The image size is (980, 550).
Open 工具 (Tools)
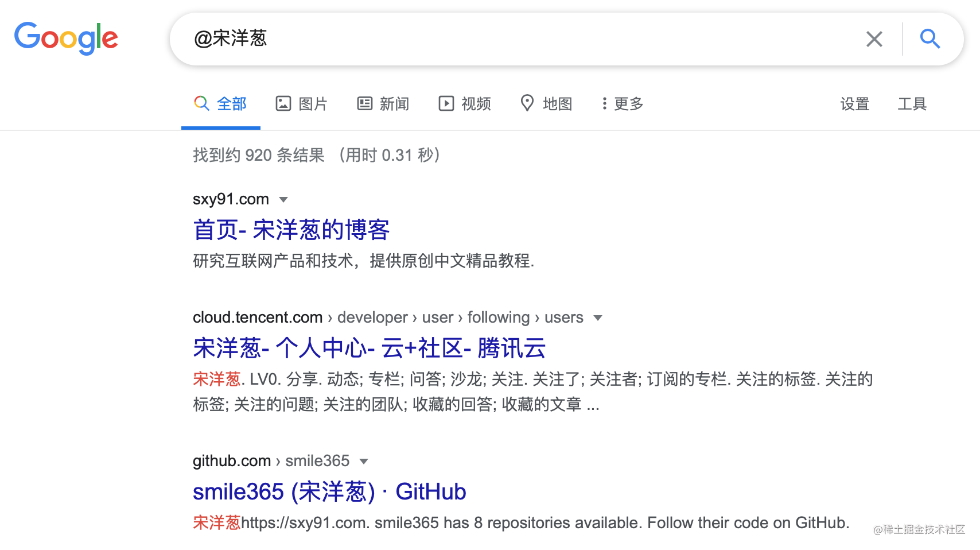pos(912,104)
